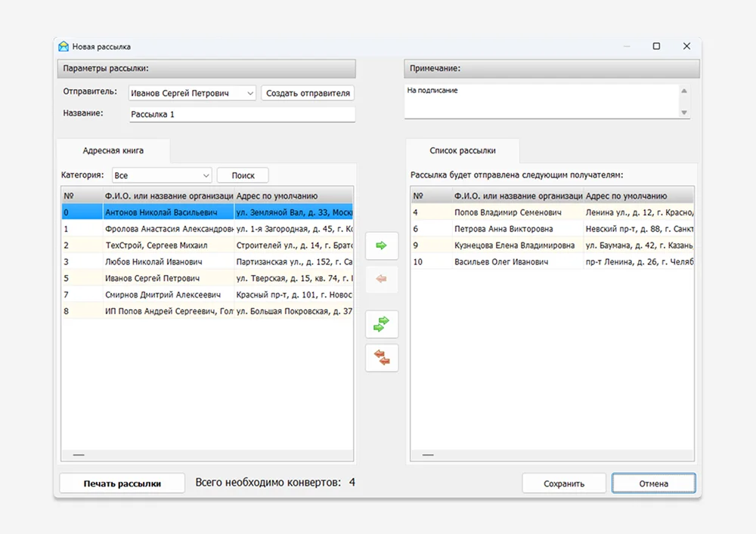The height and width of the screenshot is (534, 756).
Task: Click into the Примечание note text area
Action: (541, 101)
